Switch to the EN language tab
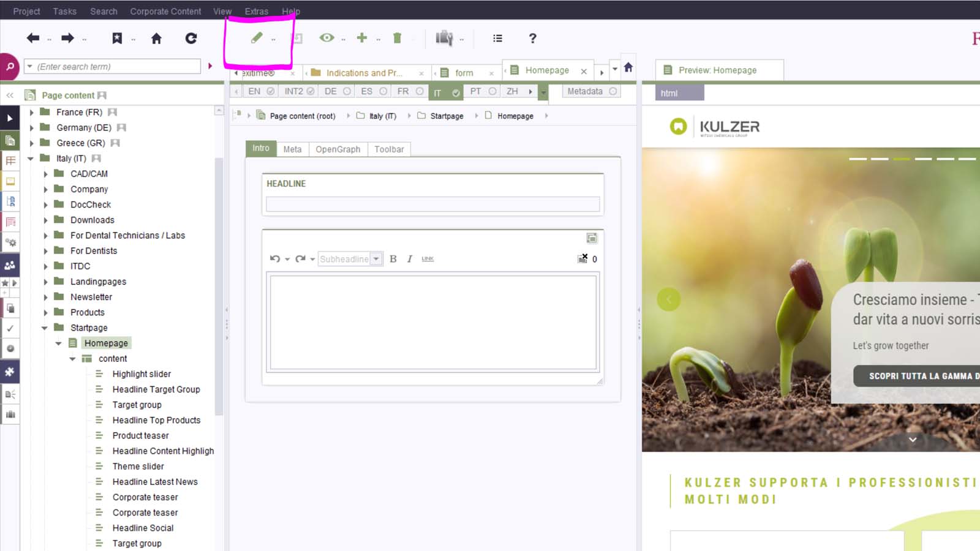The height and width of the screenshot is (551, 980). (254, 91)
